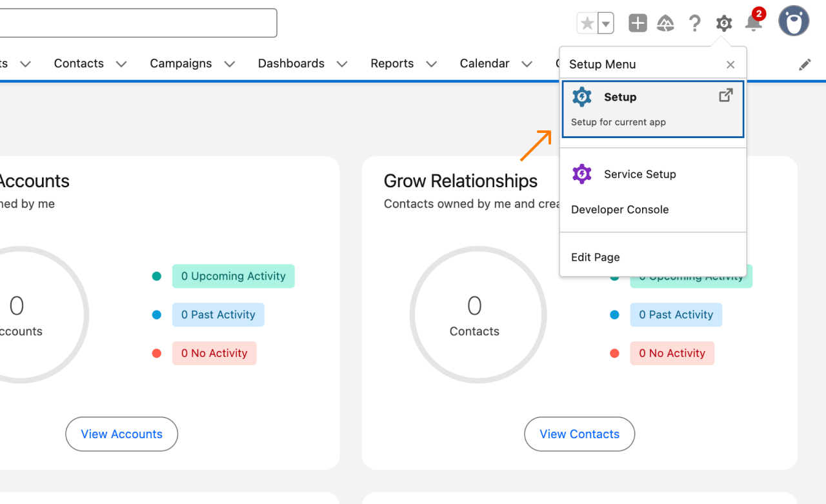Screen dimensions: 826x504
Task: Open the Dashboards tab
Action: coord(291,63)
